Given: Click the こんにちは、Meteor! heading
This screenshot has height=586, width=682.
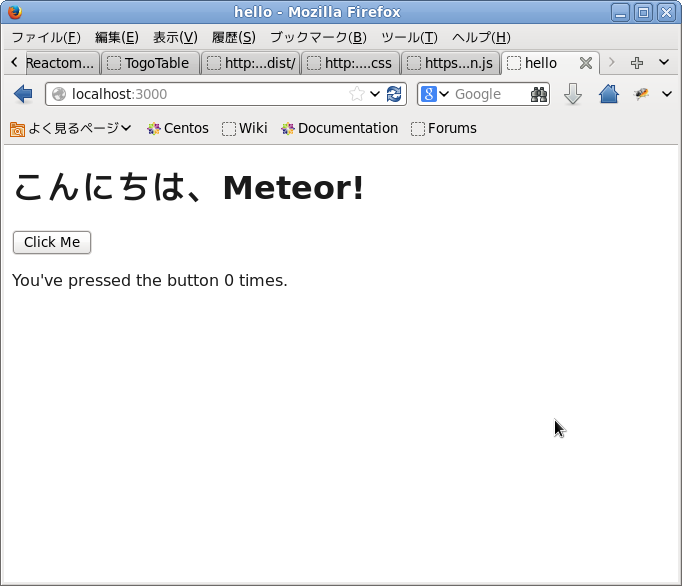Looking at the screenshot, I should point(188,188).
